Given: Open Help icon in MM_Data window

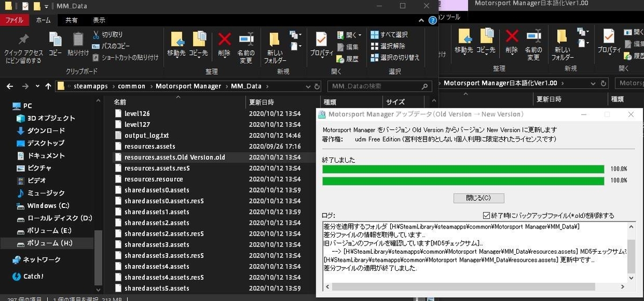Looking at the screenshot, I should click(433, 20).
